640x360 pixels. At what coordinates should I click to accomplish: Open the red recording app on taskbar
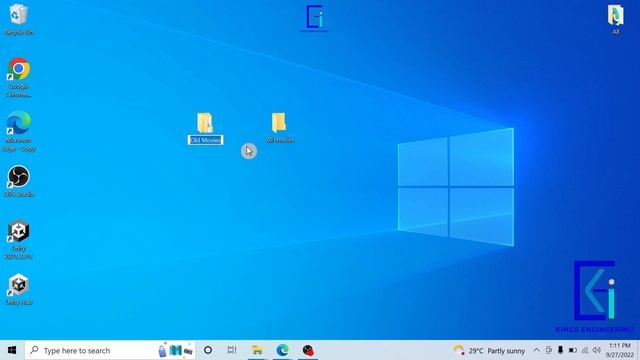pos(308,350)
